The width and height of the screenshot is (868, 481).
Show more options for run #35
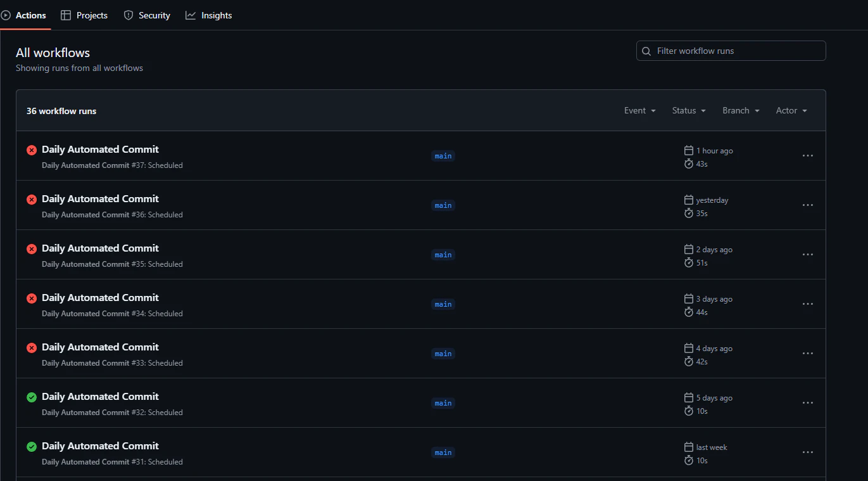point(808,255)
